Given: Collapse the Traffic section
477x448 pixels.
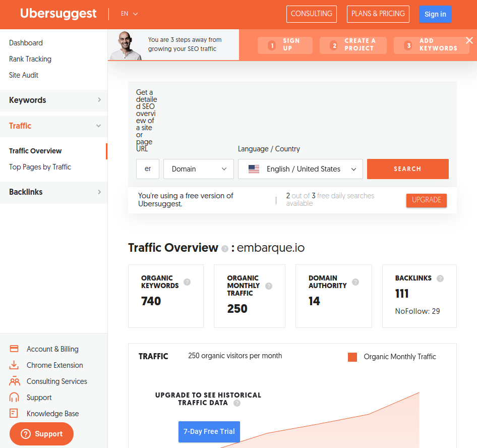Looking at the screenshot, I should 53,126.
